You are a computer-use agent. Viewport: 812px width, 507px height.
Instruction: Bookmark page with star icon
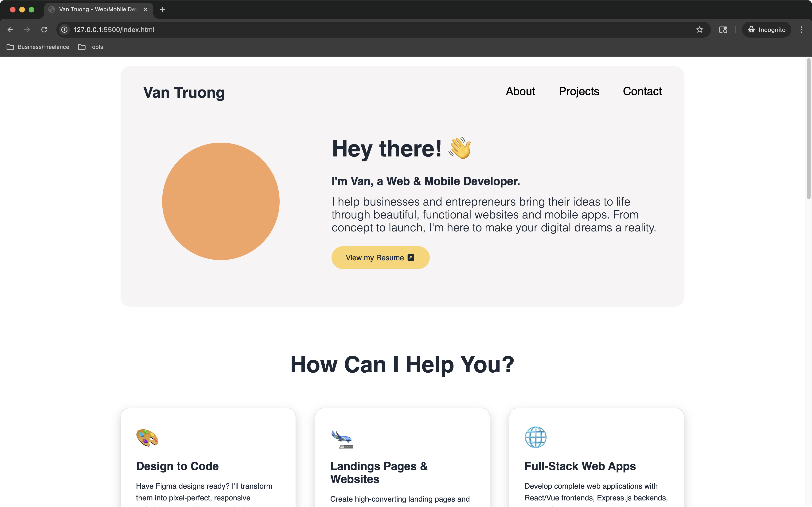pos(699,30)
